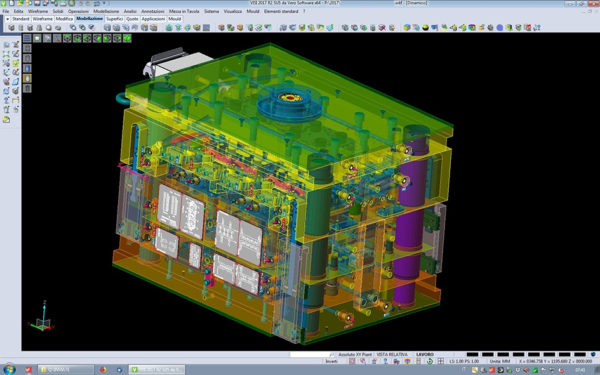Click first icon in view toolbar above viewport
The width and height of the screenshot is (600, 375).
[27, 38]
